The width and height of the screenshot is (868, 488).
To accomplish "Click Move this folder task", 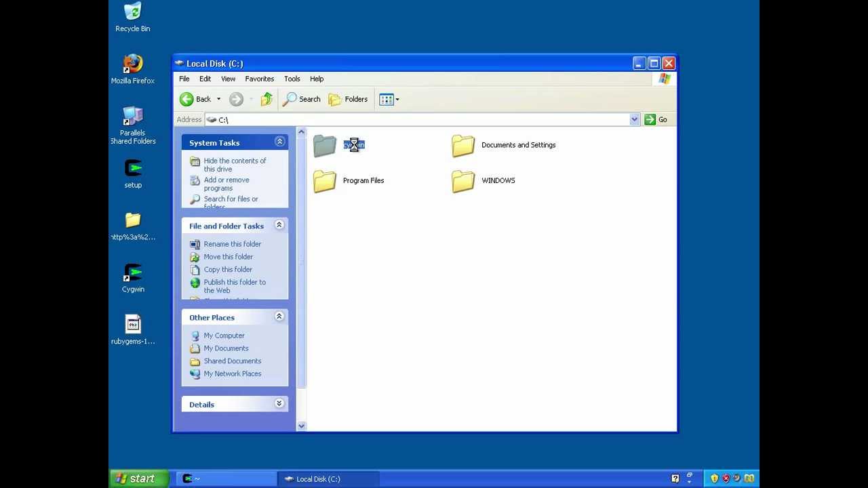I will pos(228,257).
